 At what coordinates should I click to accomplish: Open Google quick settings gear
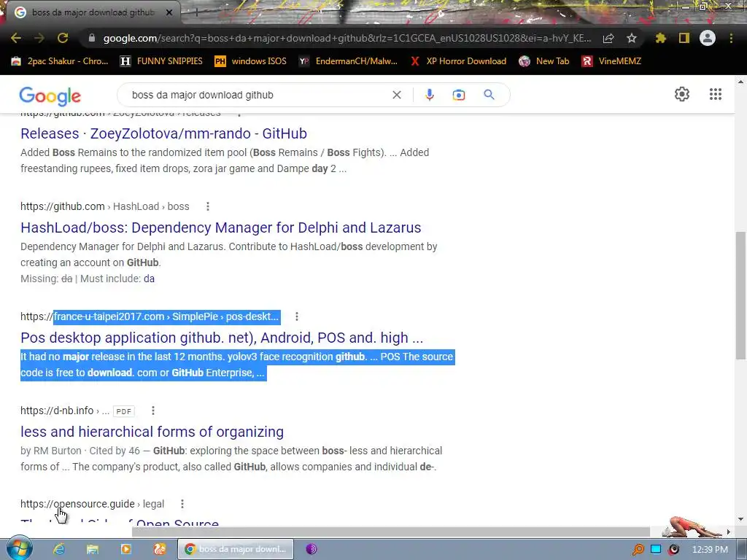coord(682,94)
